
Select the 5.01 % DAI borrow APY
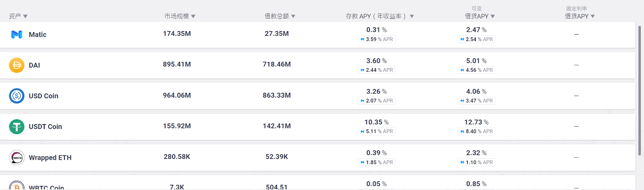point(477,61)
